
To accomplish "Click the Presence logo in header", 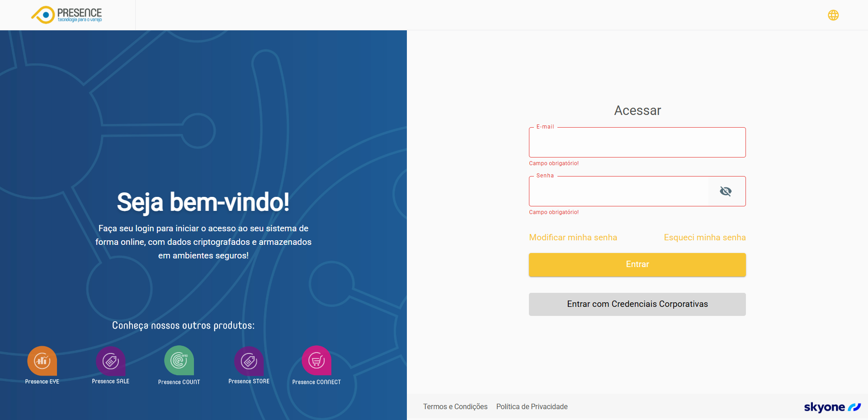I will (67, 15).
